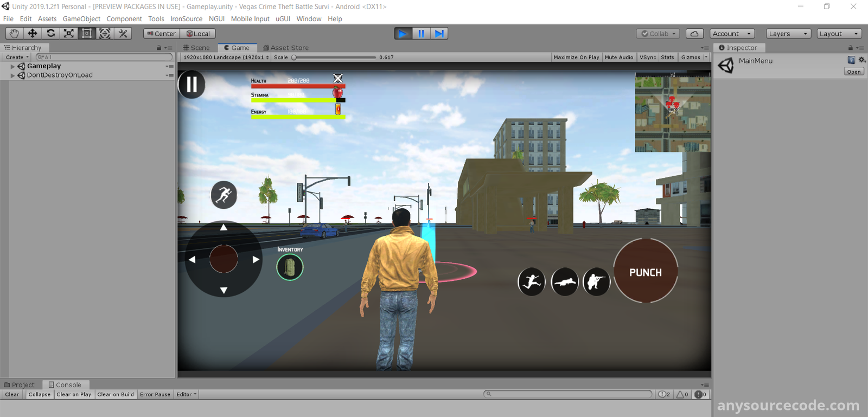
Task: Select the Move tool
Action: (x=33, y=34)
